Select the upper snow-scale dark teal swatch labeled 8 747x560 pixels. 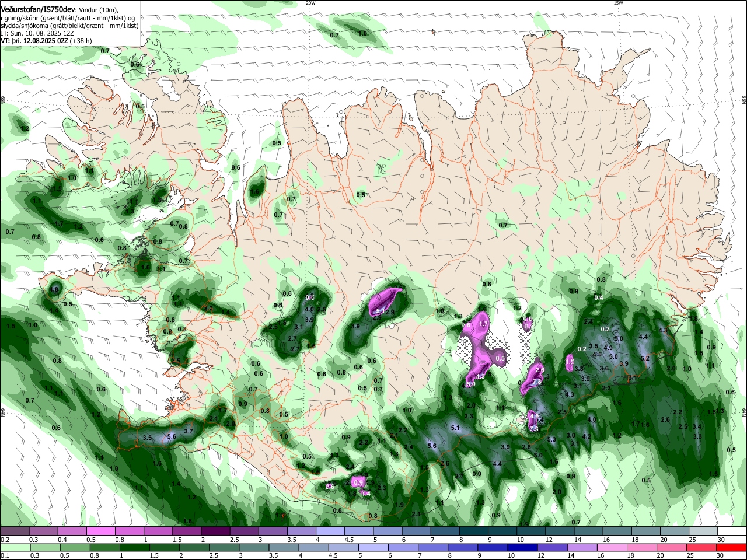coord(474,531)
